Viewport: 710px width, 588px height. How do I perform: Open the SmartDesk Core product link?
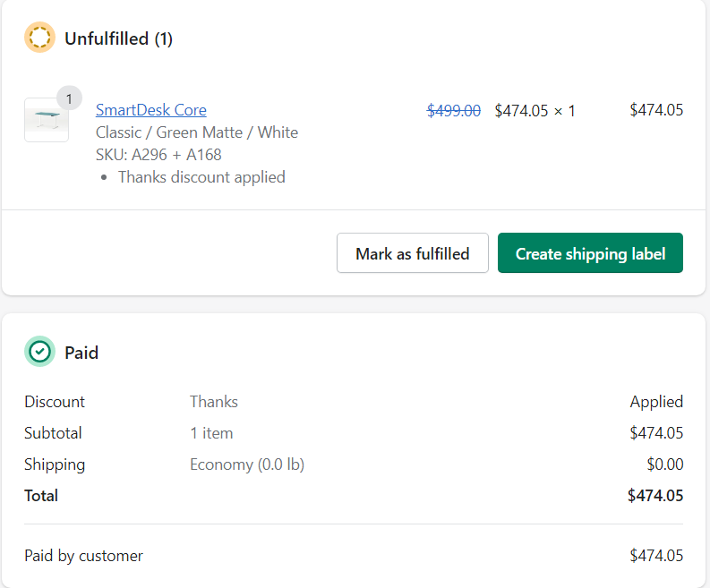(150, 110)
